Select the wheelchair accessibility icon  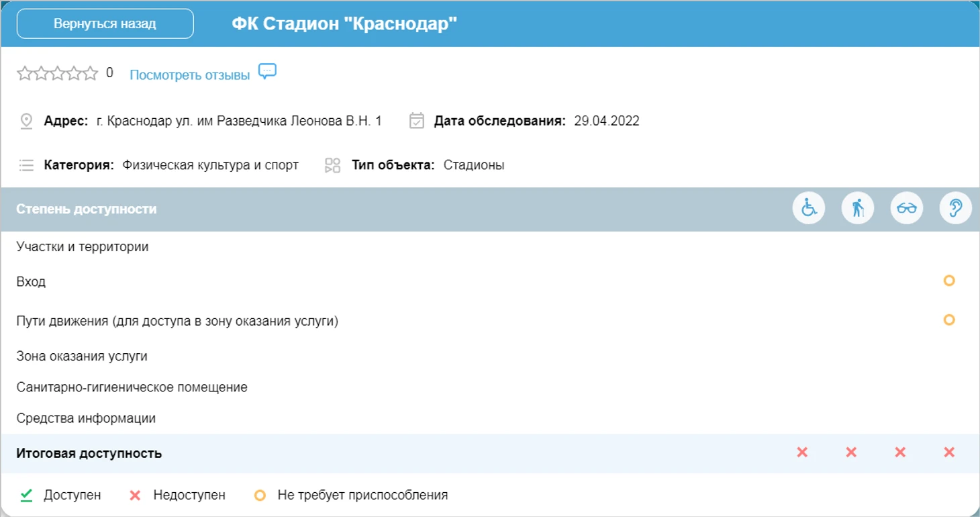pyautogui.click(x=809, y=208)
